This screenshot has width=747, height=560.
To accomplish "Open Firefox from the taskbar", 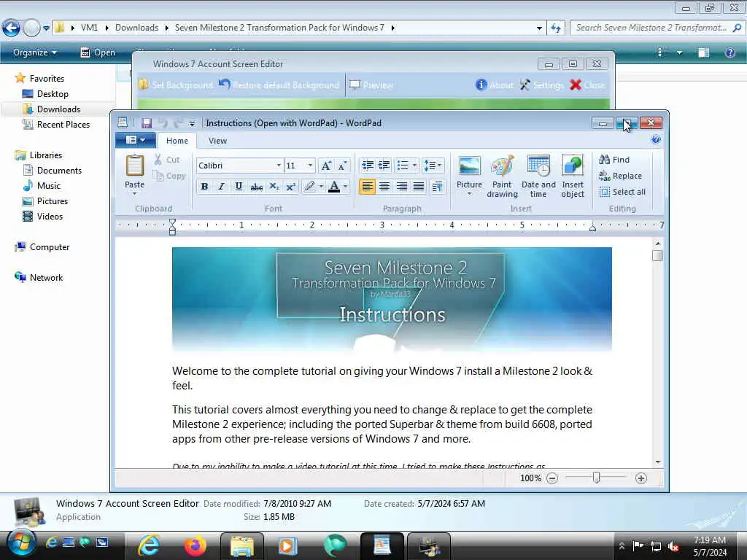I will tap(195, 545).
